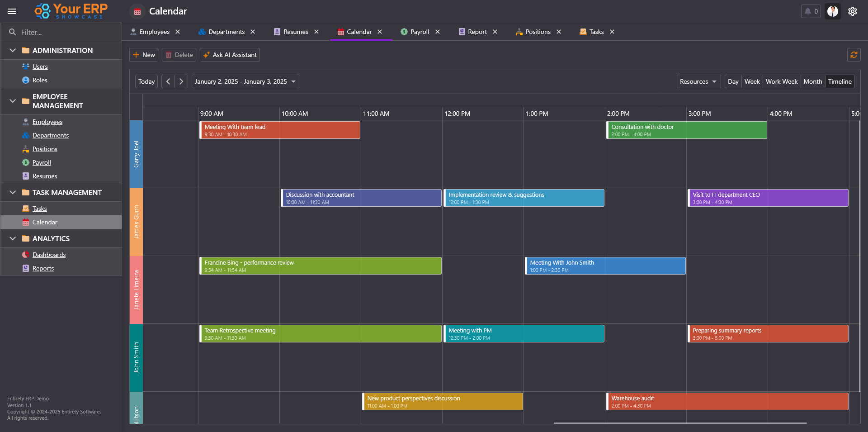Go to next date range arrow
Viewport: 868px width, 432px height.
tap(181, 81)
